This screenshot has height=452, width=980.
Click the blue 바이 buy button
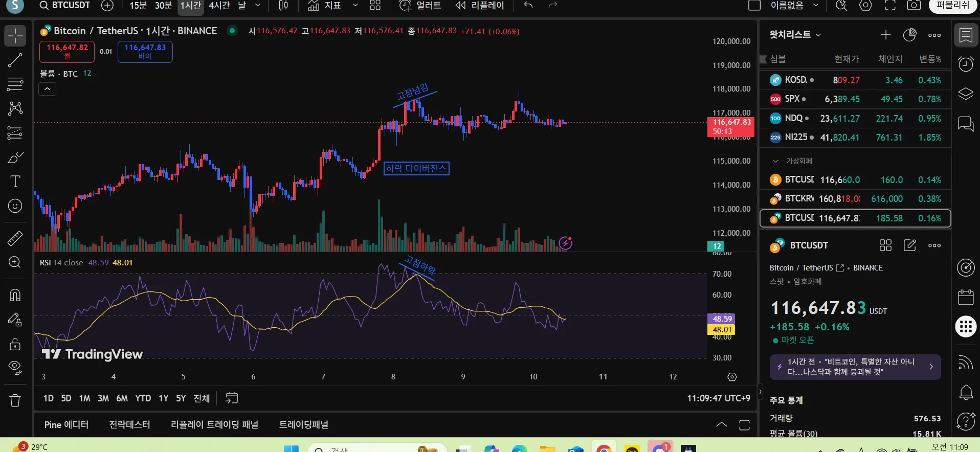tap(145, 52)
